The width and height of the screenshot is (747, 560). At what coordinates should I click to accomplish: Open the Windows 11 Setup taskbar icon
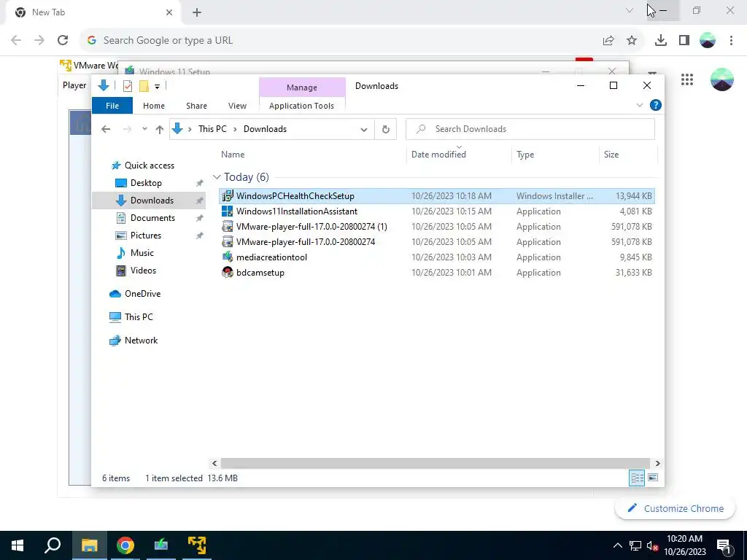tap(161, 545)
